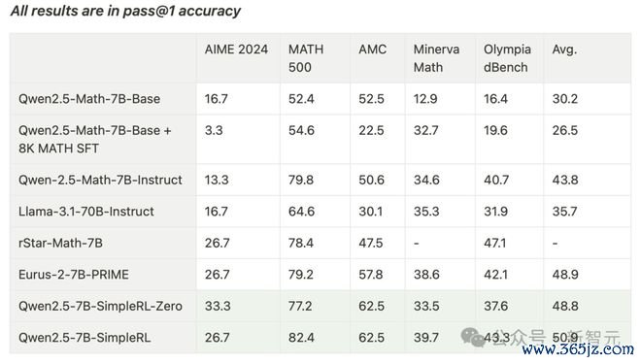The height and width of the screenshot is (364, 641).
Task: Select the Qwen-2.5-Math-7B-Instruct row label
Action: [100, 180]
